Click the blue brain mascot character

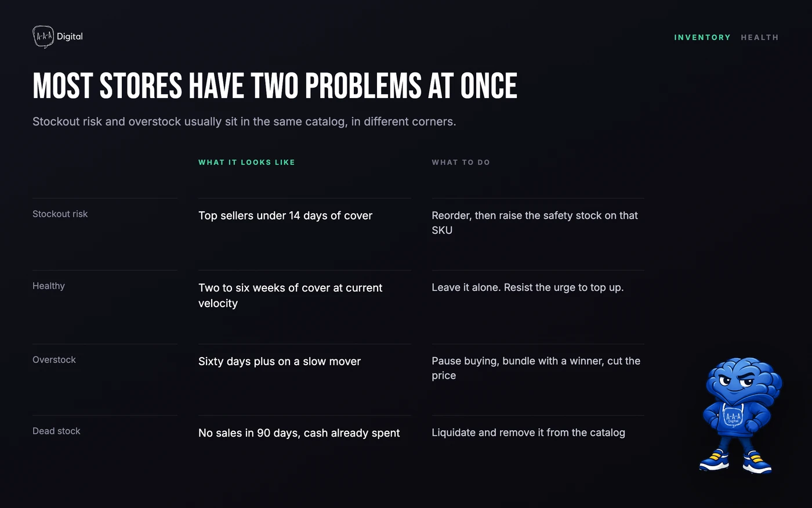point(741,415)
